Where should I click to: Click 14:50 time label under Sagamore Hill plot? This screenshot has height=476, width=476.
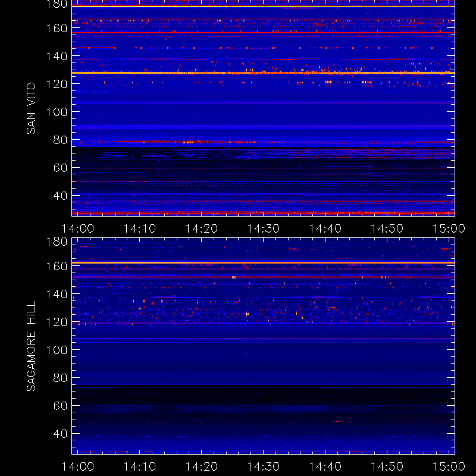point(387,466)
